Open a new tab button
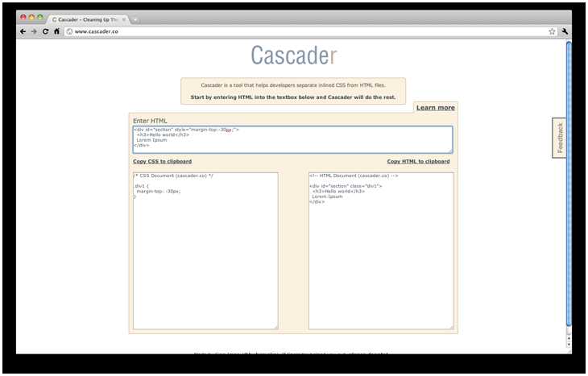588x376 pixels. (135, 20)
